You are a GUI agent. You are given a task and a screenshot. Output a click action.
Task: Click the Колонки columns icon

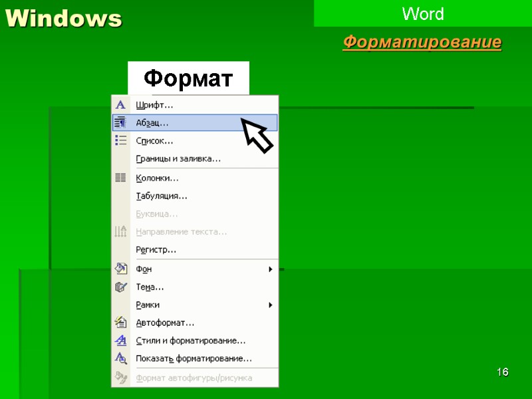120,178
